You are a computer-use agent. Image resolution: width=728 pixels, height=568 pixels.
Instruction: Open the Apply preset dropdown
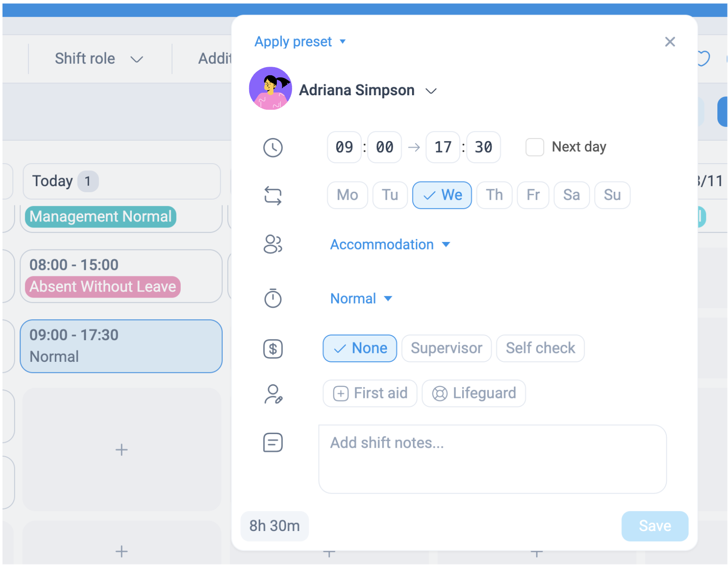(x=300, y=42)
